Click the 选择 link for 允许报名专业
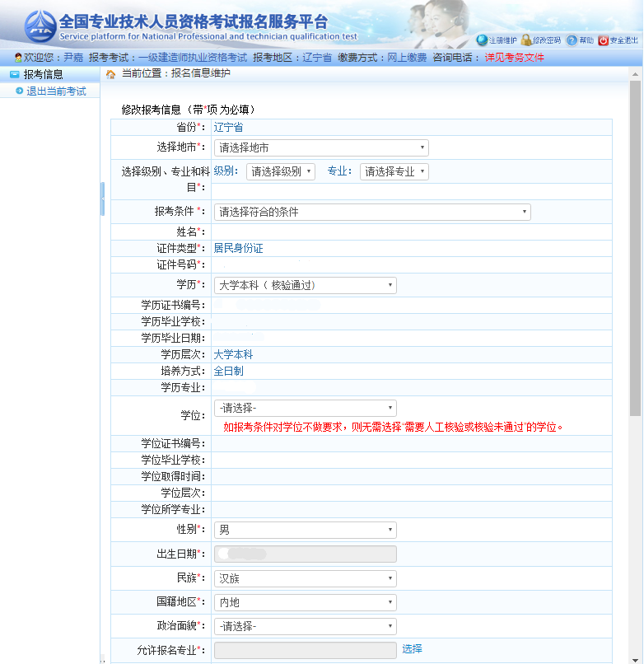Image resolution: width=644 pixels, height=664 pixels. pos(412,649)
